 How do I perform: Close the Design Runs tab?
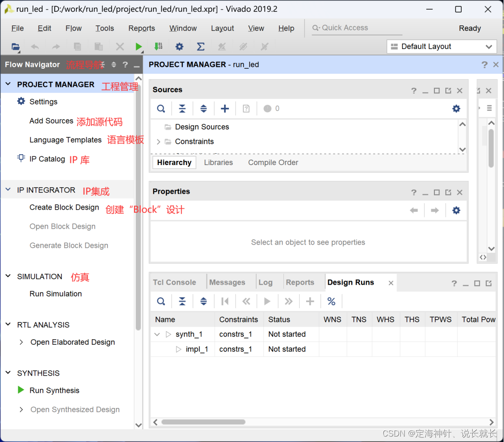pyautogui.click(x=391, y=283)
